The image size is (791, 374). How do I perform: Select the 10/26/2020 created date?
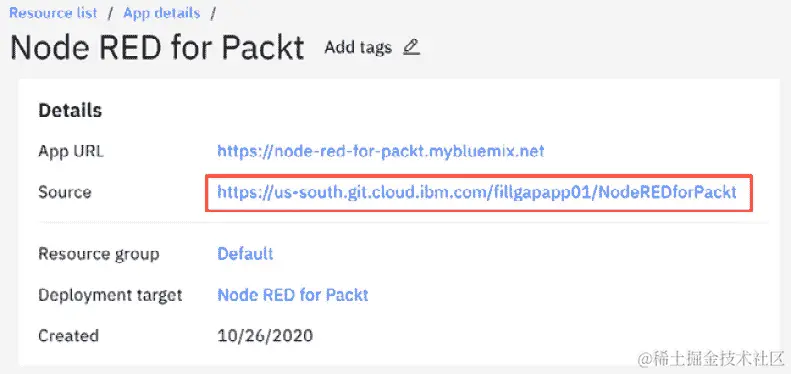pos(265,336)
